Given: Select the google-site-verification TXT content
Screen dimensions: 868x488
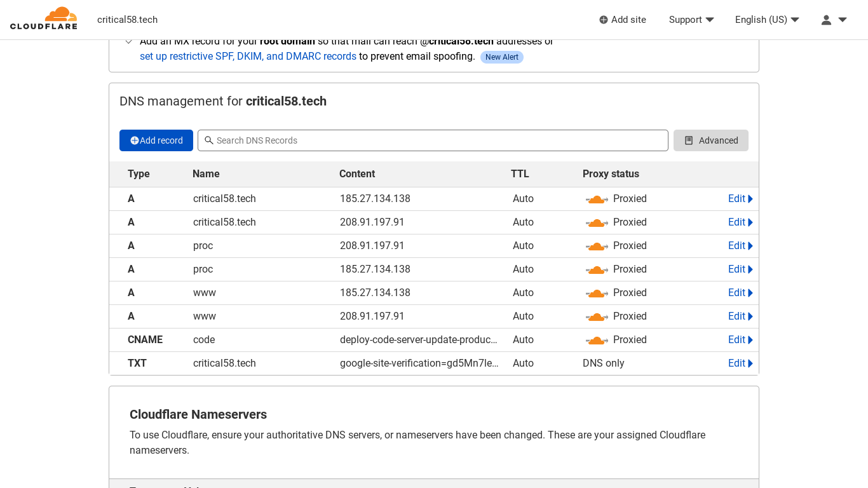Looking at the screenshot, I should tap(419, 363).
